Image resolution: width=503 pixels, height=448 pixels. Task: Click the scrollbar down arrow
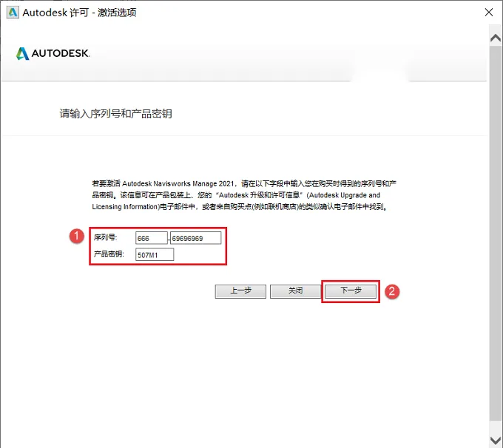coord(496,439)
